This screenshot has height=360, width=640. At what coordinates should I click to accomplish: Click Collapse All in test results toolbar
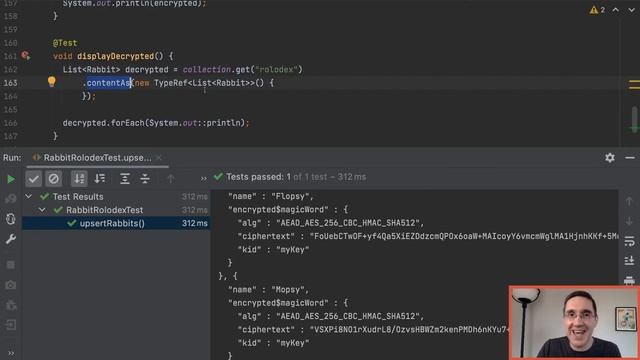(x=145, y=179)
